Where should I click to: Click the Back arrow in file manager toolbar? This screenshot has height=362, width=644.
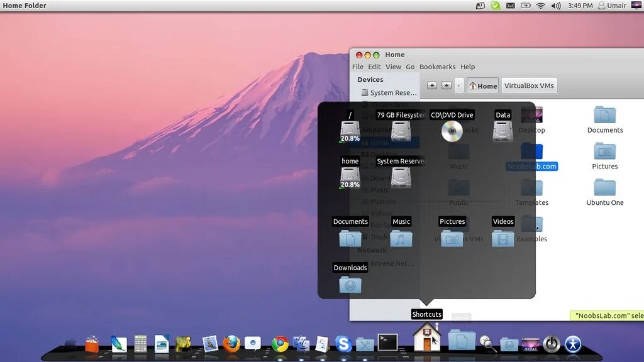click(x=431, y=85)
